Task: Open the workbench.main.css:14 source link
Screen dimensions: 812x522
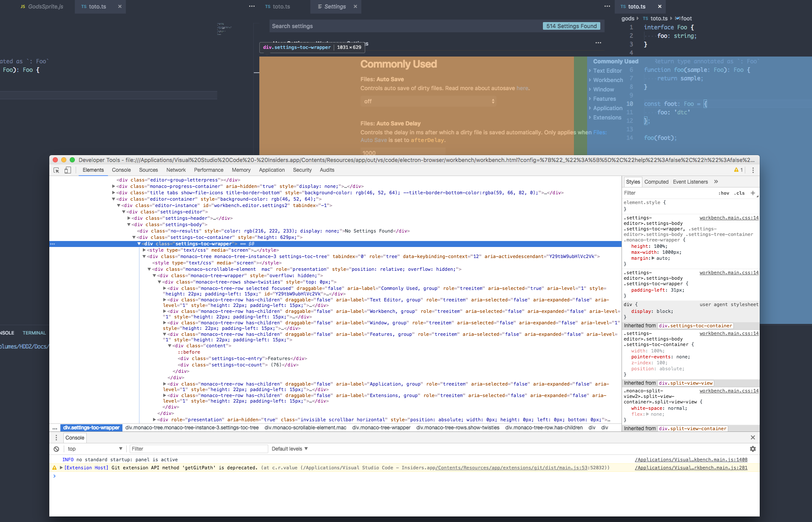Action: 729,218
